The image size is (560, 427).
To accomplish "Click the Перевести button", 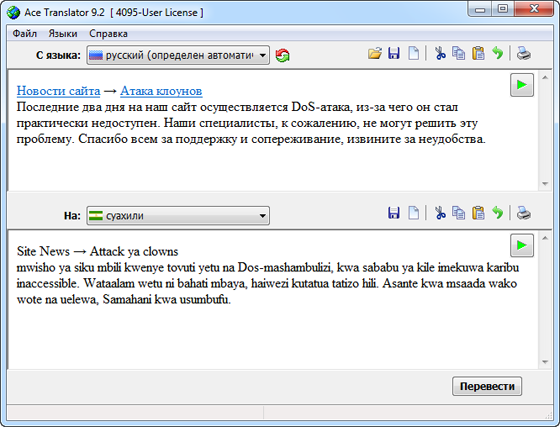I will click(x=487, y=386).
